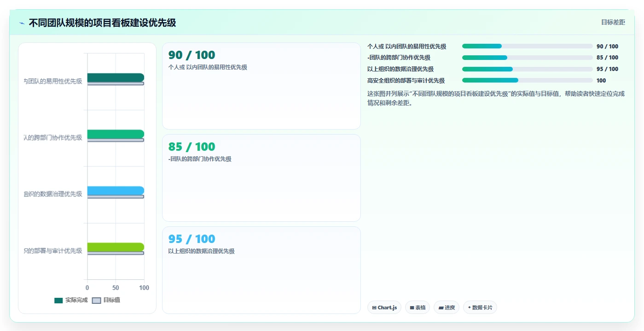Toggle the 目标值 legend swatch

[x=96, y=300]
